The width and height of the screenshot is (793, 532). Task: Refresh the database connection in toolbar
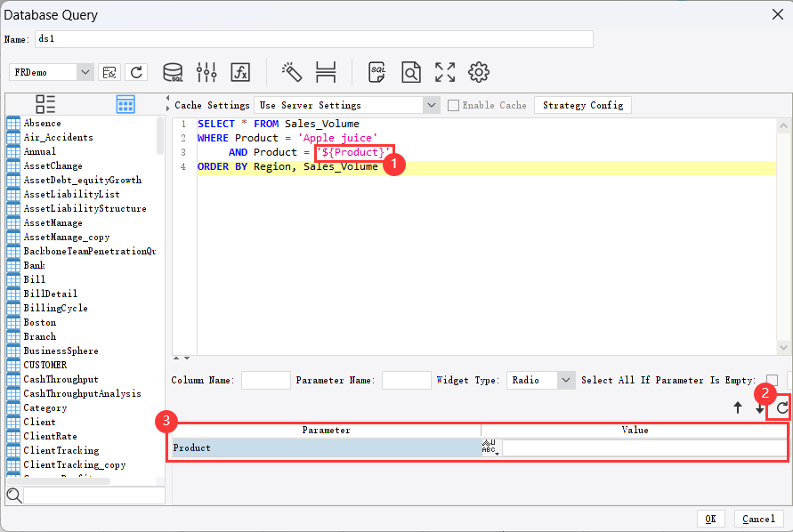click(136, 72)
